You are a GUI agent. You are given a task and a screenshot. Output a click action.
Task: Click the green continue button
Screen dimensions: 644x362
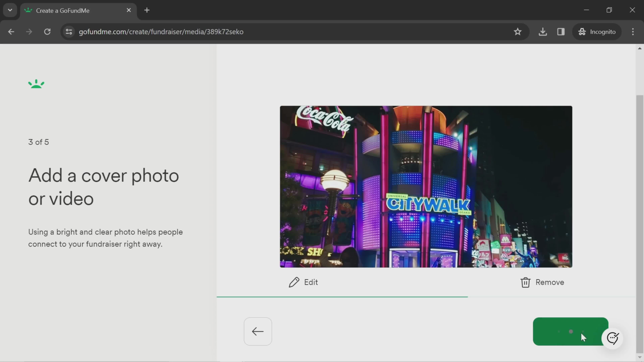tap(571, 331)
